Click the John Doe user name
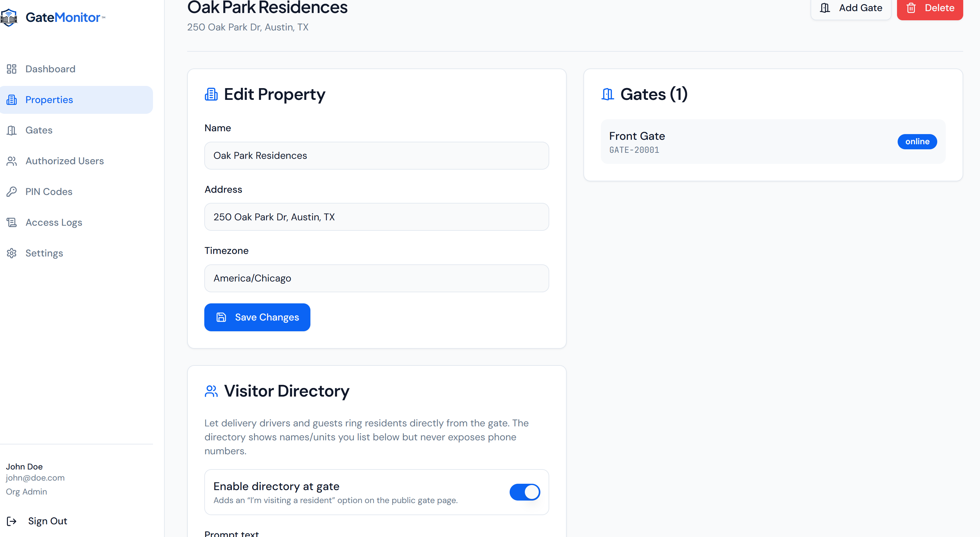The image size is (980, 537). [24, 467]
